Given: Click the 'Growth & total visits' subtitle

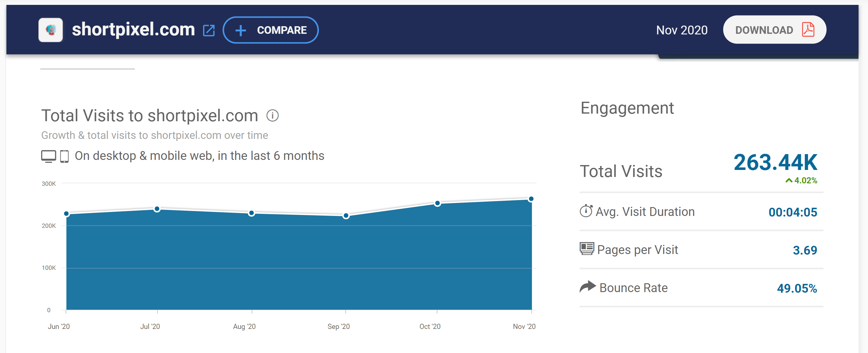Looking at the screenshot, I should click(x=154, y=135).
